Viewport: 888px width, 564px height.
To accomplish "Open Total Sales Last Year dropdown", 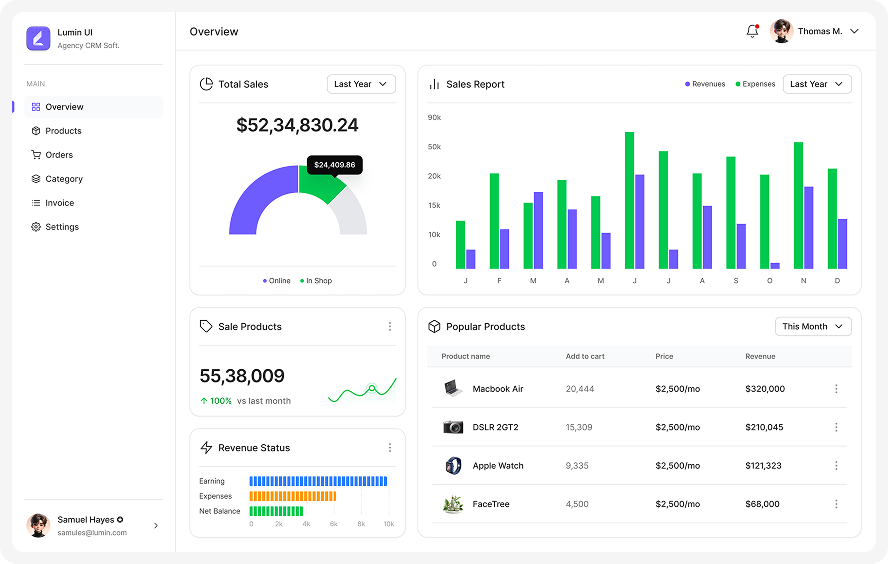I will coord(361,84).
